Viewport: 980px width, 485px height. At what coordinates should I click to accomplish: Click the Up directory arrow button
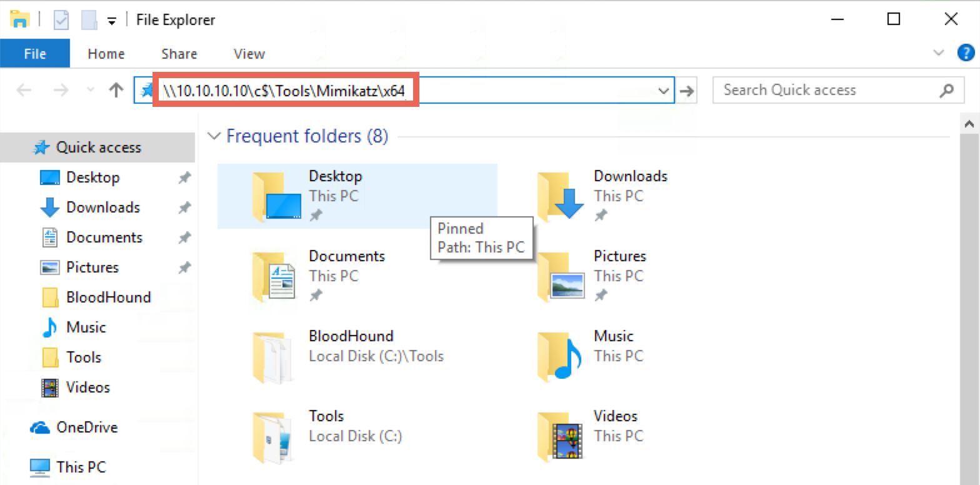(116, 91)
